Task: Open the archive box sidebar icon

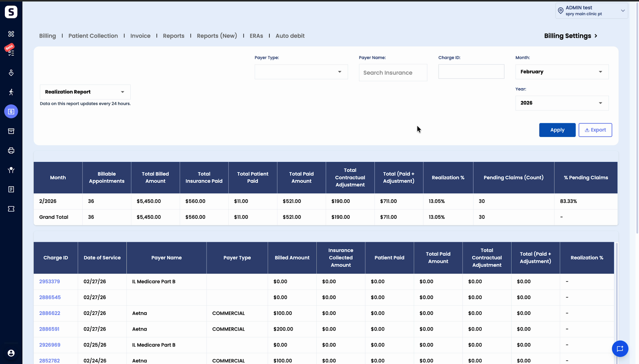Action: pos(11,131)
